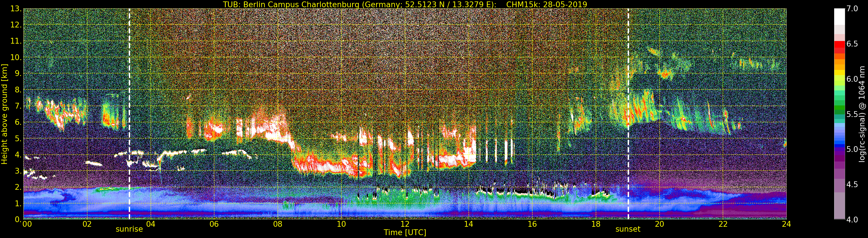Click the x-axis tick label '08'
Screen dimensions: 868x238
278,224
